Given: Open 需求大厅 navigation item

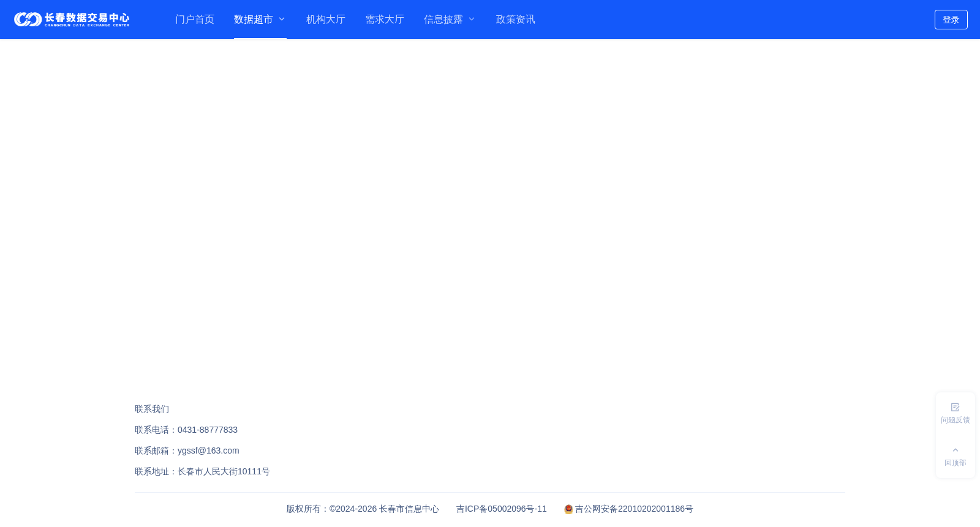Looking at the screenshot, I should click(385, 20).
